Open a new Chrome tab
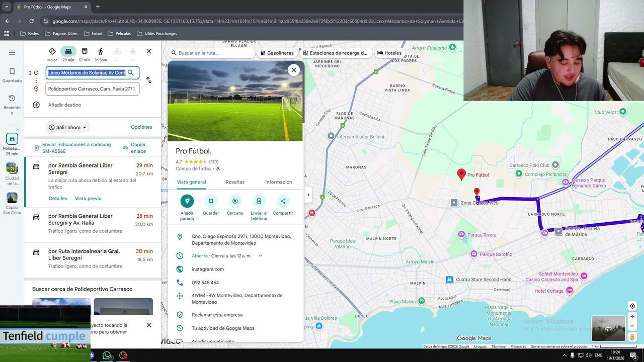644x362 pixels. click(x=98, y=7)
